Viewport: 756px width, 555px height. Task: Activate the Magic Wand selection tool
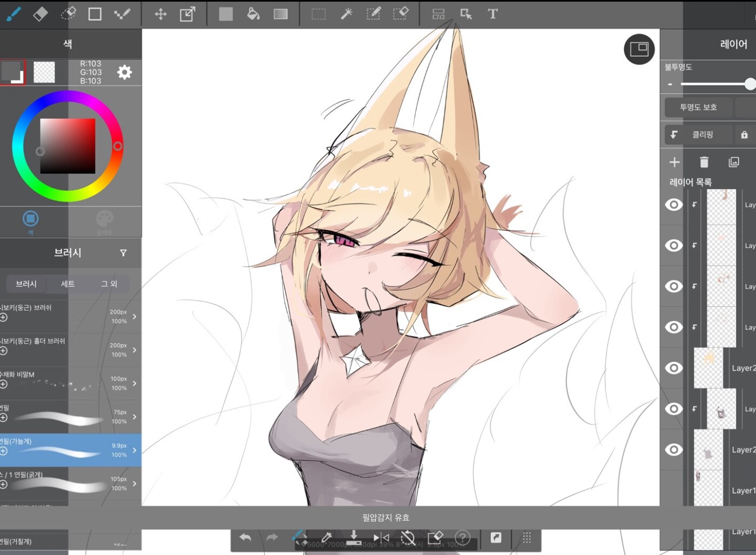pos(346,14)
